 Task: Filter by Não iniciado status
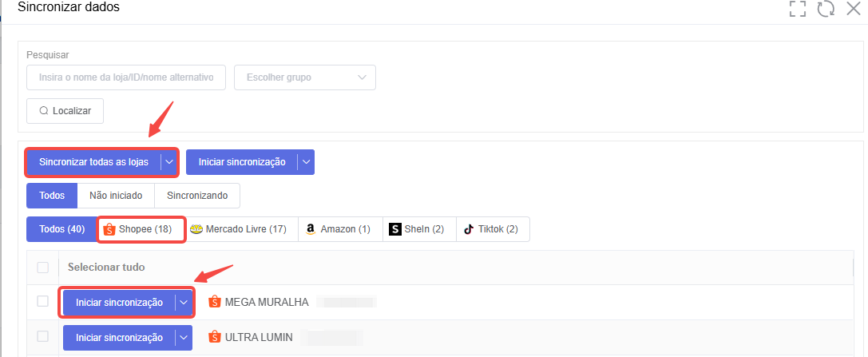coord(116,196)
